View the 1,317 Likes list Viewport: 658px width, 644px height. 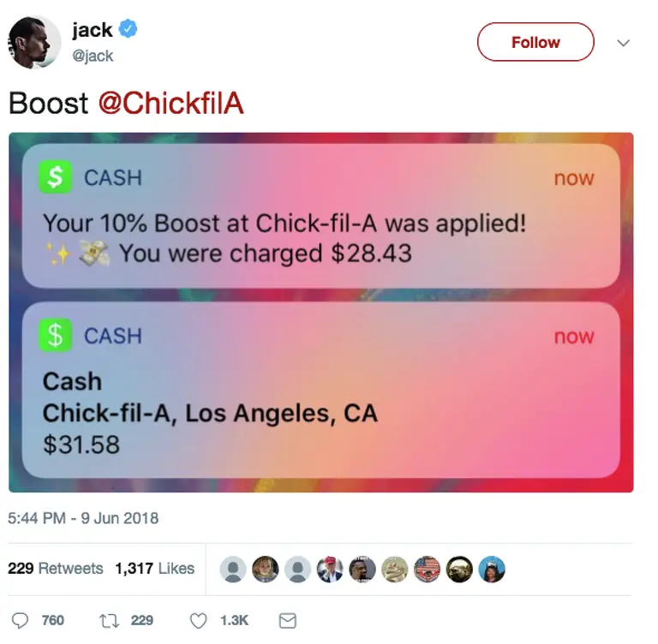click(x=155, y=569)
